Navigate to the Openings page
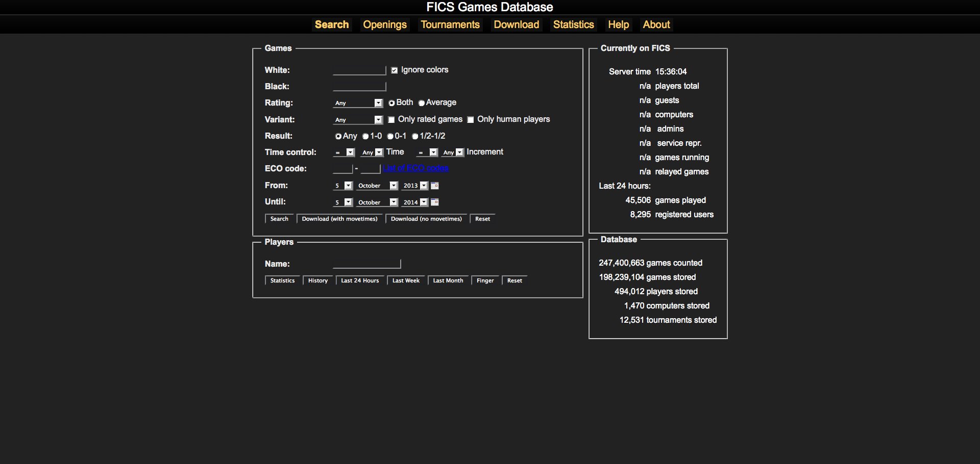Image resolution: width=980 pixels, height=464 pixels. tap(384, 24)
